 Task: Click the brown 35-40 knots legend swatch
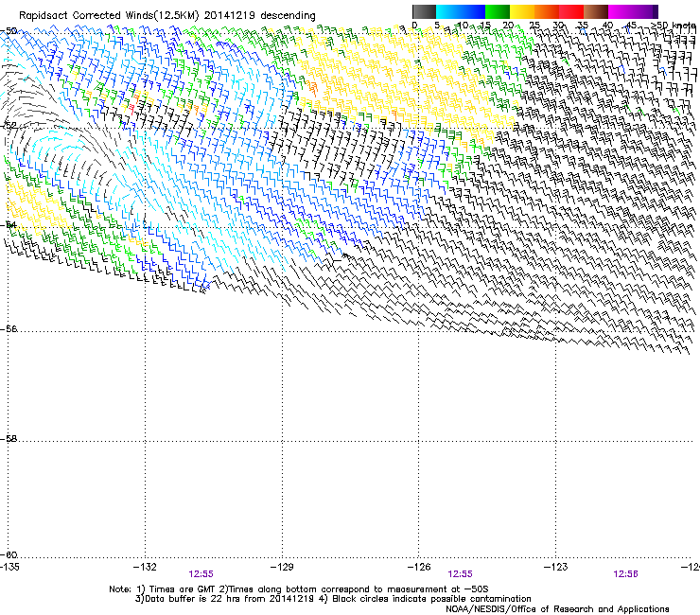[x=596, y=11]
